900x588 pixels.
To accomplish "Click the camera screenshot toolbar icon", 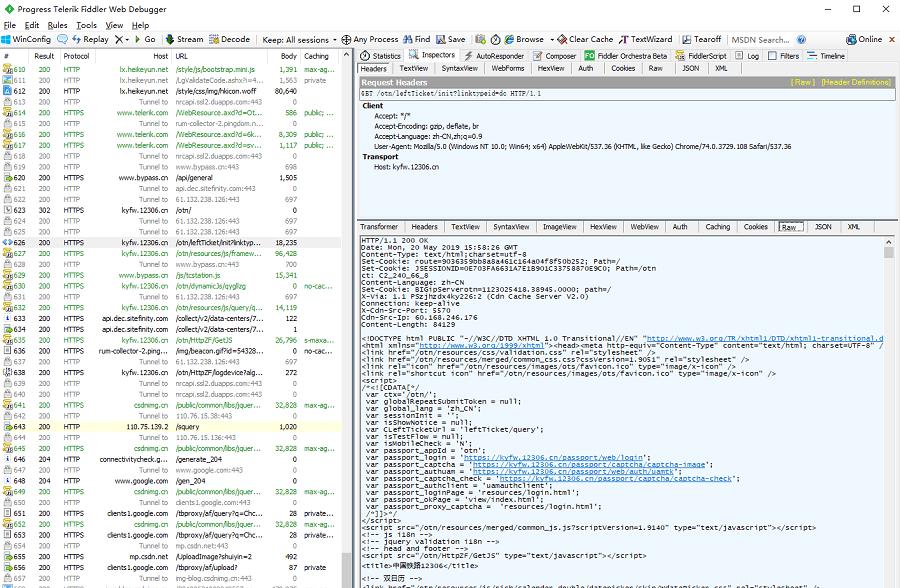I will point(480,40).
